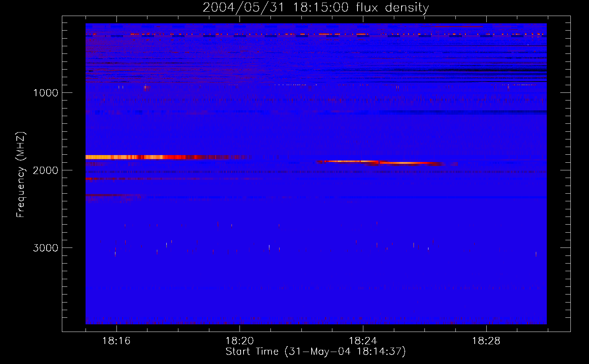The height and width of the screenshot is (364, 589).
Task: Click the 'Frequency (MHZ)' axis label
Action: click(x=21, y=174)
